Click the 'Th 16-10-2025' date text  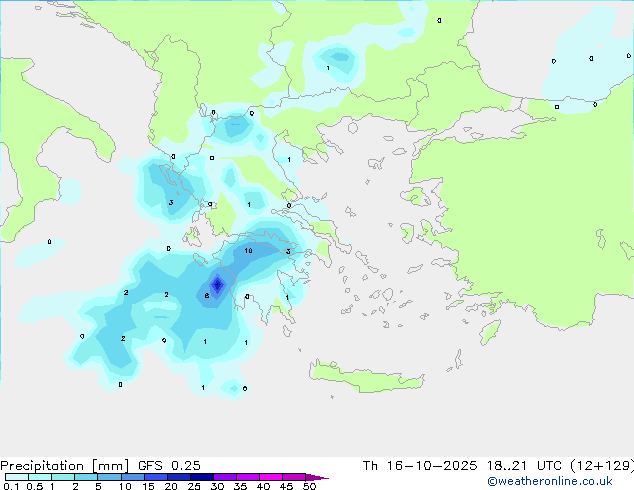[420, 466]
